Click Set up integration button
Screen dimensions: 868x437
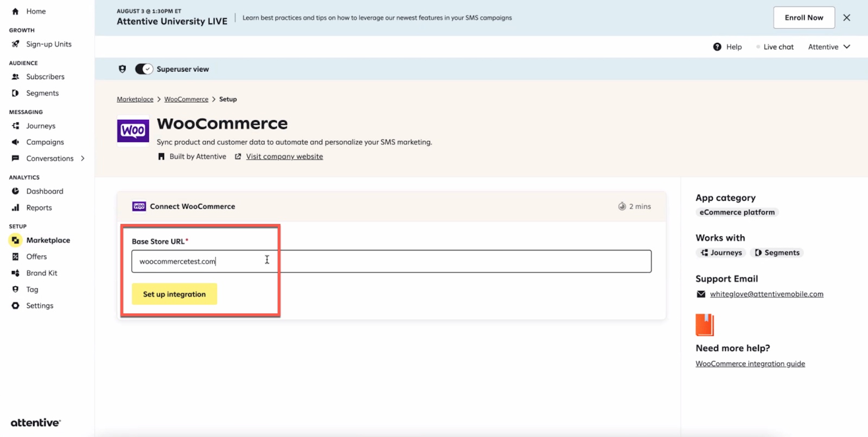(x=174, y=294)
